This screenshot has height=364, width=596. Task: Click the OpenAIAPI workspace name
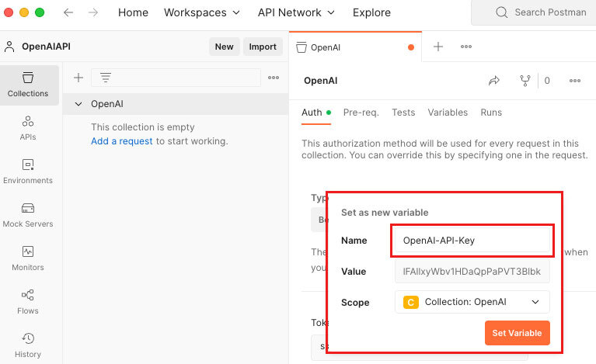coord(46,47)
